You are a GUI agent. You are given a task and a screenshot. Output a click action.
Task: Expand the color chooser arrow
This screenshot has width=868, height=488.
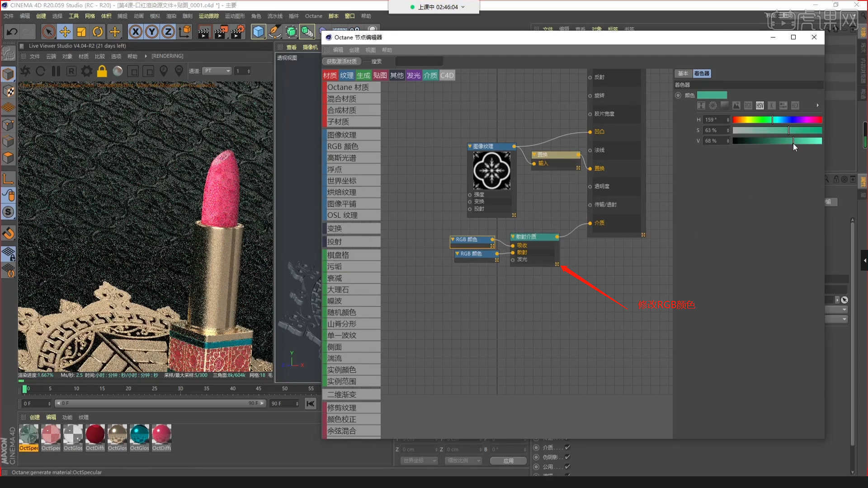[817, 106]
